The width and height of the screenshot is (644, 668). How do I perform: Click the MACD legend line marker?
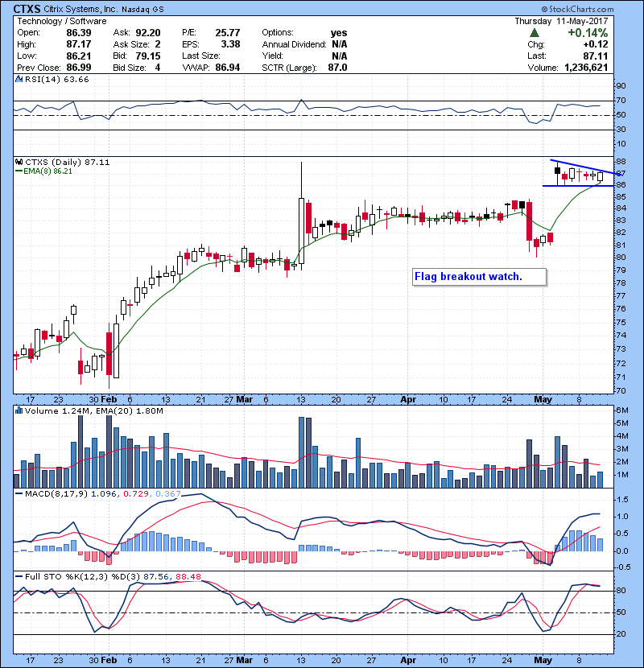(19, 493)
